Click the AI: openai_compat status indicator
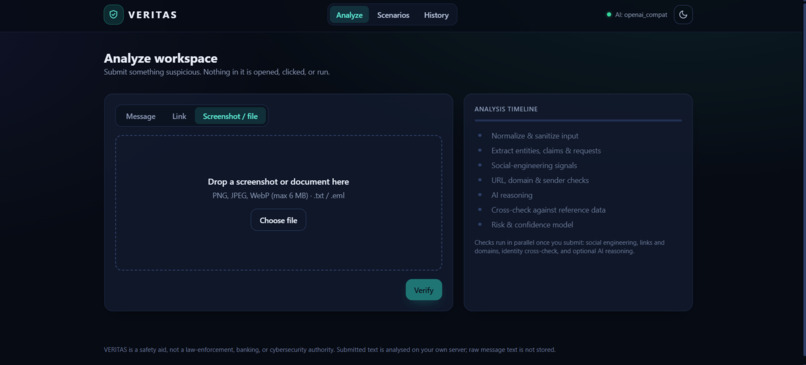The width and height of the screenshot is (806, 365). (x=637, y=15)
